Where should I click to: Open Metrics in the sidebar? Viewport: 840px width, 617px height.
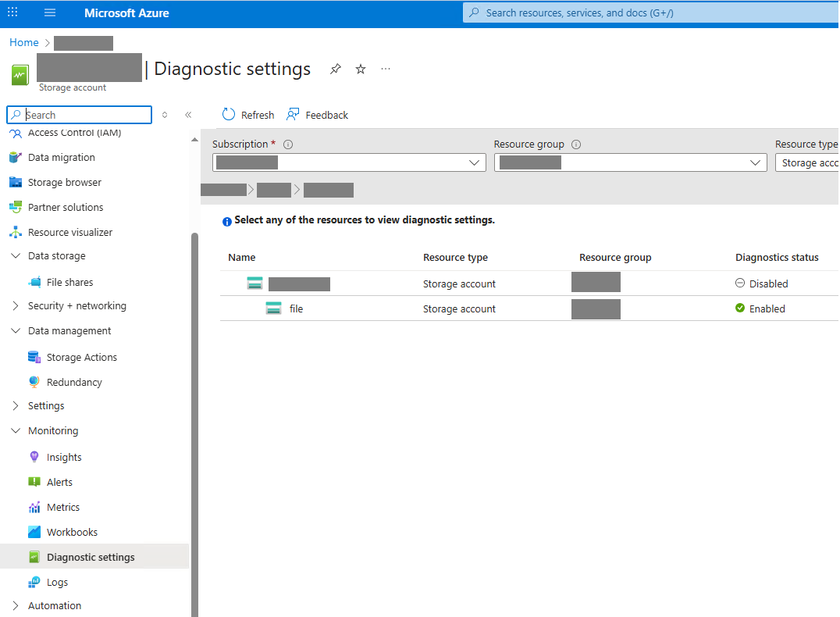point(63,508)
